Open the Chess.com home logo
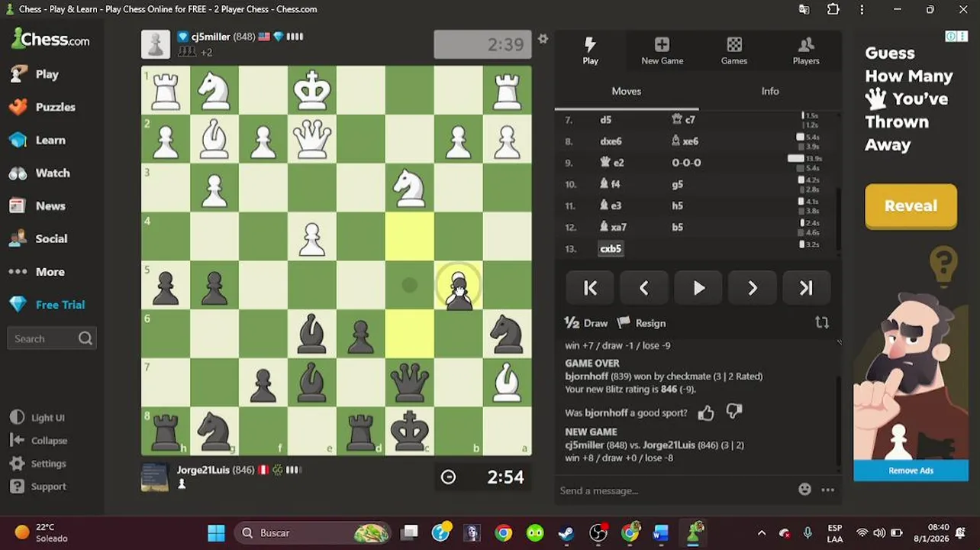The image size is (980, 550). coord(51,39)
